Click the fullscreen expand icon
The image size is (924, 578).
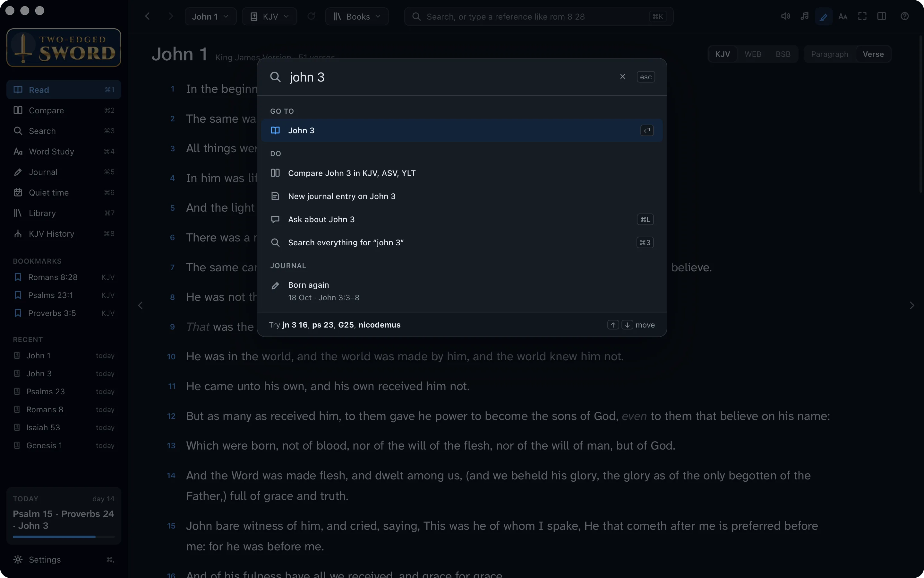pyautogui.click(x=862, y=16)
